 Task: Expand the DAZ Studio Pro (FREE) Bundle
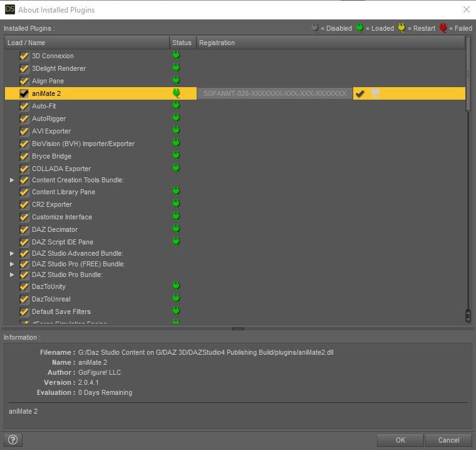(12, 264)
